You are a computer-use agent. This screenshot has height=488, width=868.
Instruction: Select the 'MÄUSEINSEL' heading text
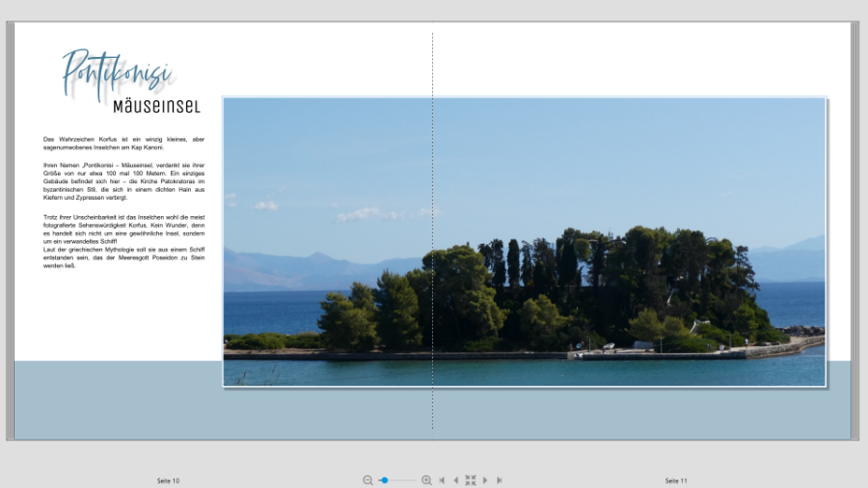pos(156,106)
